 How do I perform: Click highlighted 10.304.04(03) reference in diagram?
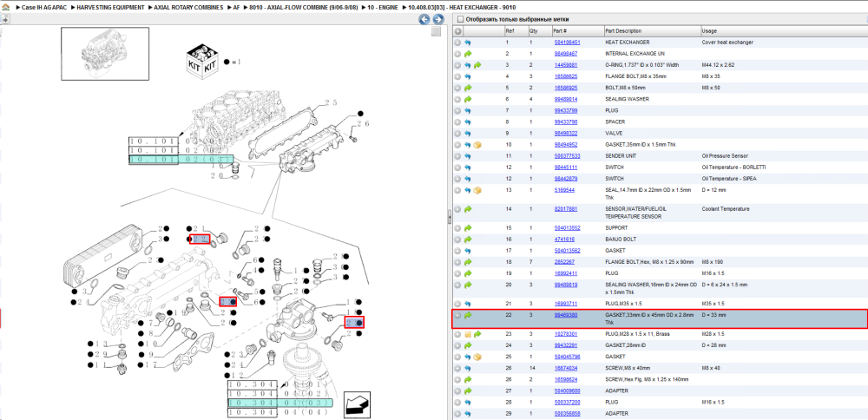click(x=280, y=403)
